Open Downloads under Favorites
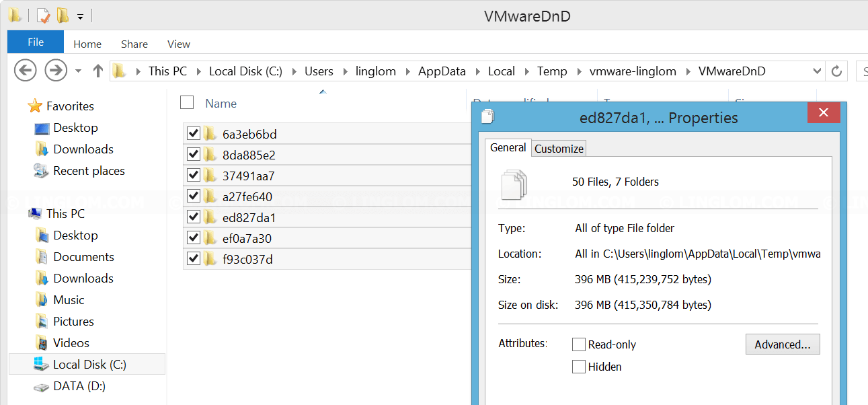The width and height of the screenshot is (868, 405). [x=83, y=149]
